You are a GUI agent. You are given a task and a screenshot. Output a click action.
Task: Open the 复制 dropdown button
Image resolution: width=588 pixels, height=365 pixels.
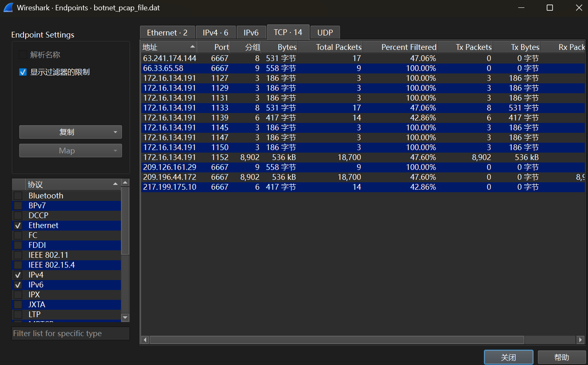click(71, 132)
